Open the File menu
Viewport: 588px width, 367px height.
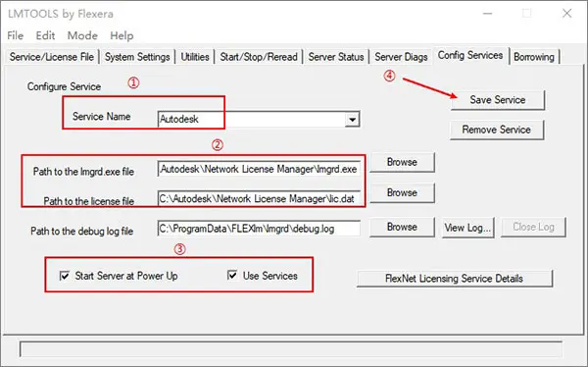tap(16, 35)
